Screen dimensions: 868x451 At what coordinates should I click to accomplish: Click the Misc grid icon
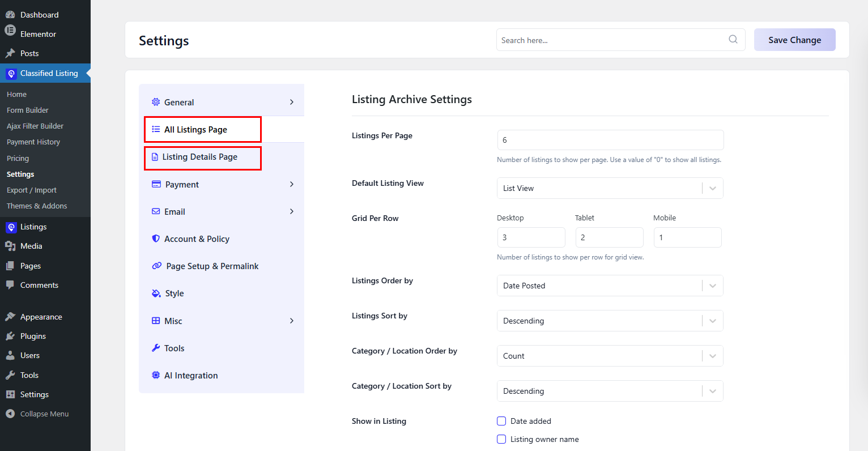(156, 321)
